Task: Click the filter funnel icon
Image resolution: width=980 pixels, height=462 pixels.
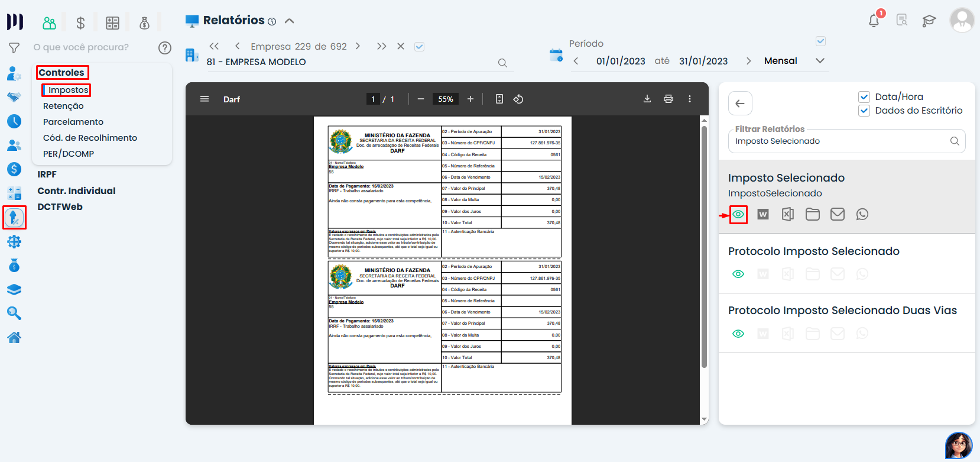Action: point(14,48)
